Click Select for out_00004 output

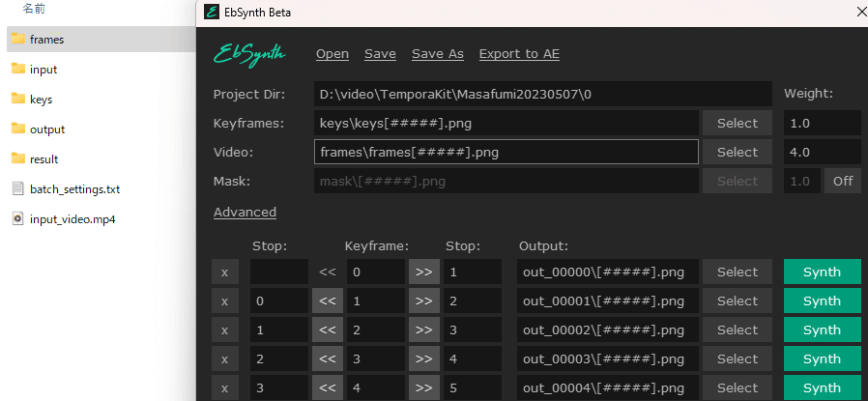(738, 387)
